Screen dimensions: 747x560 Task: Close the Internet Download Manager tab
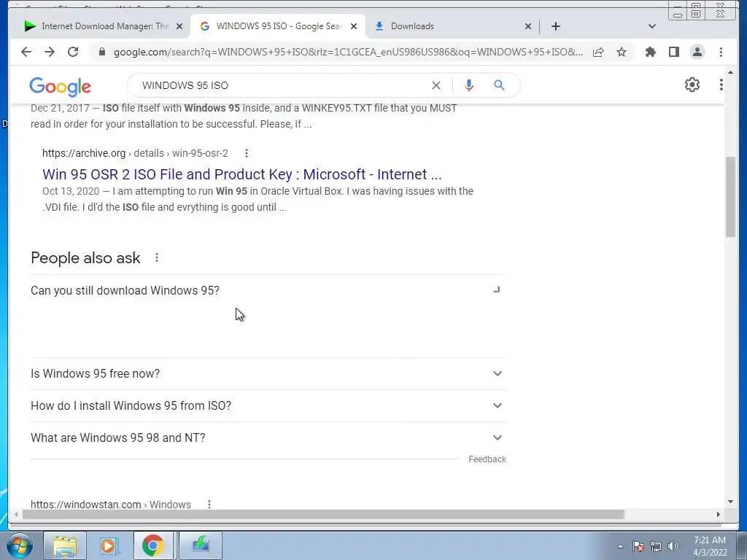point(179,26)
